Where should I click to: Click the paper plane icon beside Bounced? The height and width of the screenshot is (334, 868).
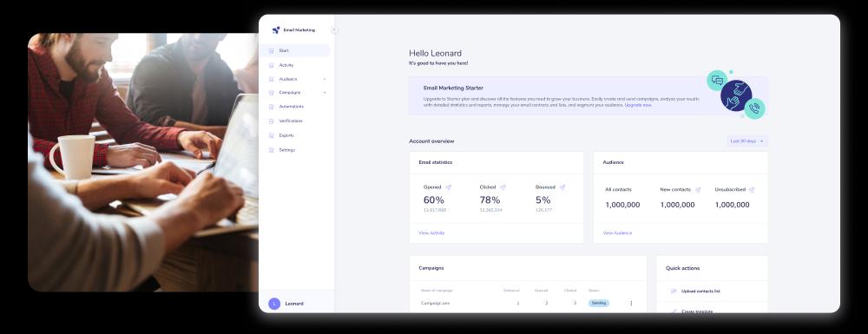tap(562, 187)
